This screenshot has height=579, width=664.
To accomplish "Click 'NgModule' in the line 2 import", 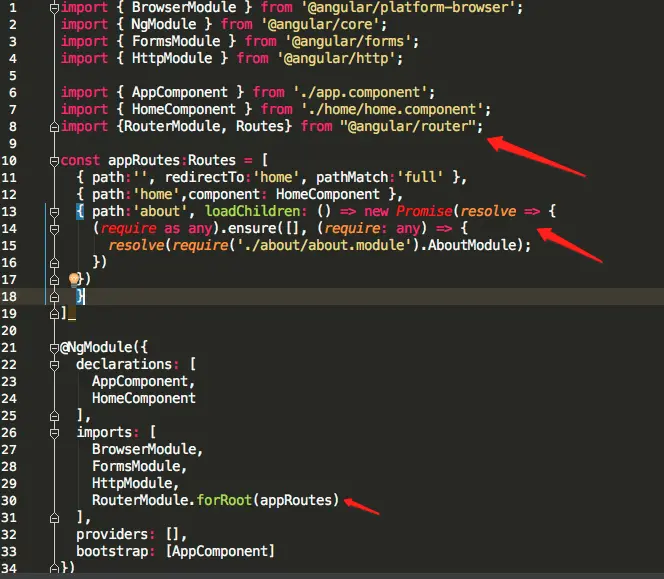I will click(x=163, y=24).
